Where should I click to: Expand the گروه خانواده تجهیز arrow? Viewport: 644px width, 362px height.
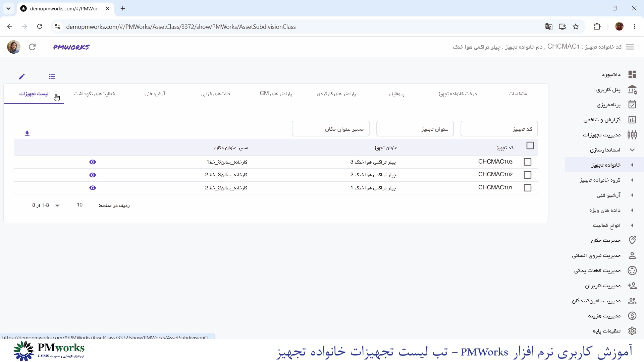[632, 180]
